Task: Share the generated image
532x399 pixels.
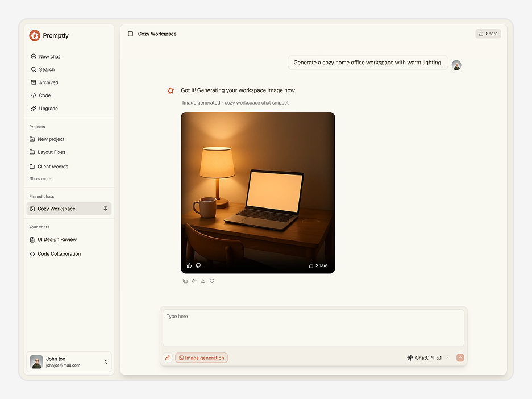Action: point(318,265)
